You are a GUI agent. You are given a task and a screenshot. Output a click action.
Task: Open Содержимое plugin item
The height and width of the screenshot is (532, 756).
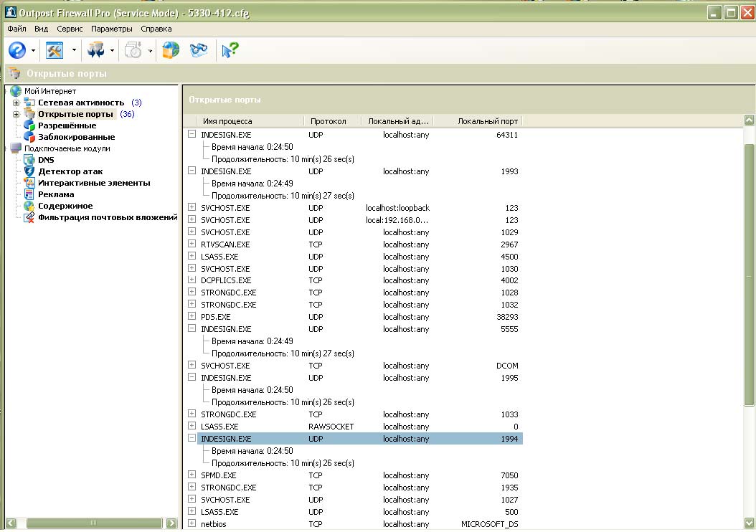pos(65,206)
